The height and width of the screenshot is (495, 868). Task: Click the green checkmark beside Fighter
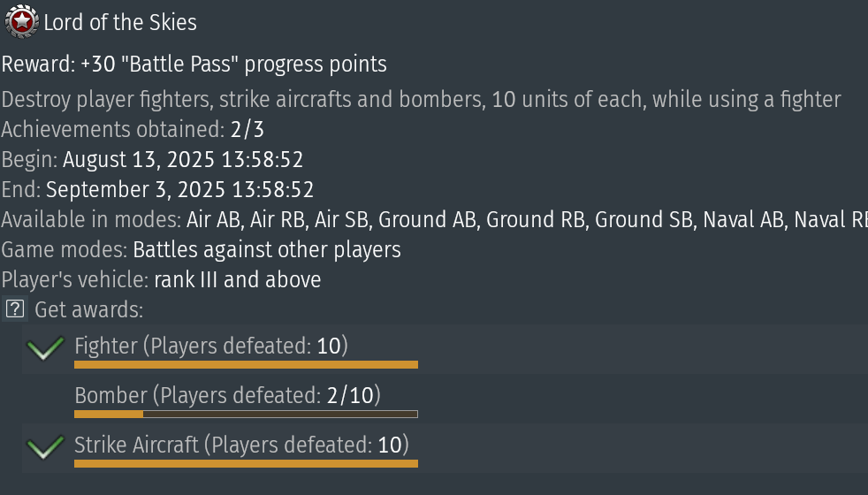pyautogui.click(x=45, y=347)
